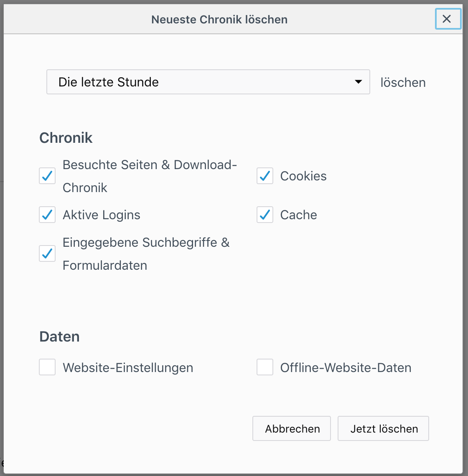
Task: Click the Neueste Chronik löschen title bar
Action: tap(219, 20)
